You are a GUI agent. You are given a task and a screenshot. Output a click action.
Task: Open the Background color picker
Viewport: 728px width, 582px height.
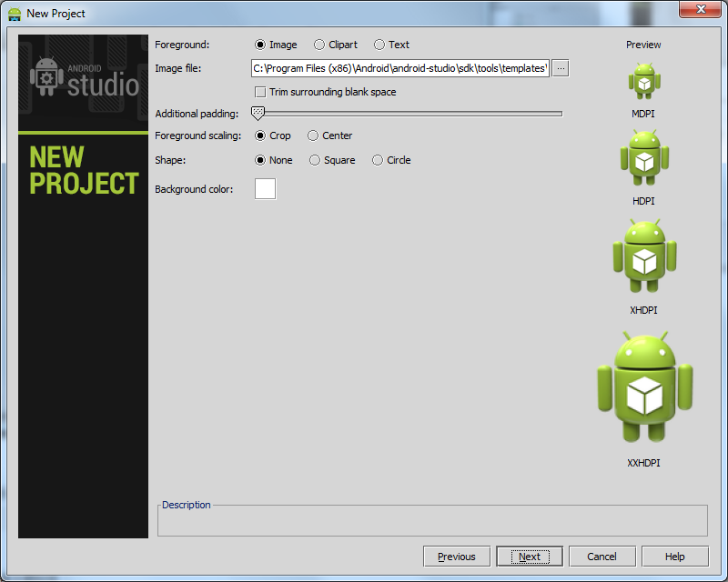[x=264, y=188]
